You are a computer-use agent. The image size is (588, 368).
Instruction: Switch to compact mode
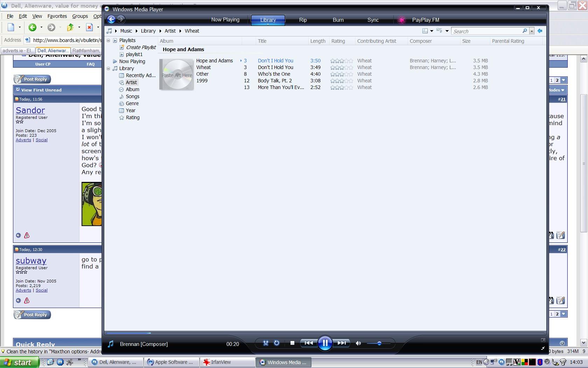543,348
